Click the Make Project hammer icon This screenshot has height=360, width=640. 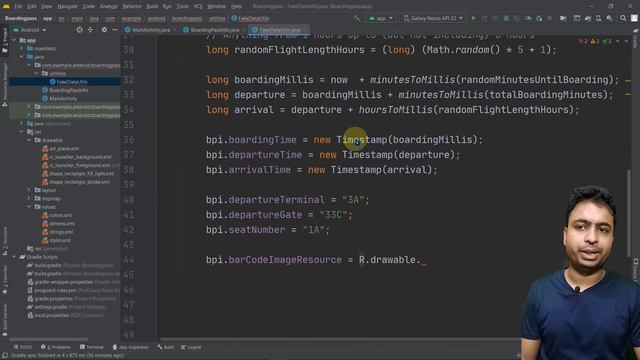click(357, 18)
